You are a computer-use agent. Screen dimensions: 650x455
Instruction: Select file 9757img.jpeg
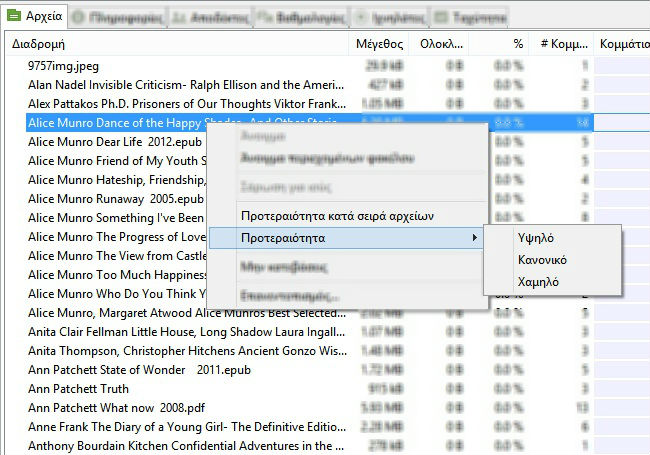pyautogui.click(x=63, y=66)
